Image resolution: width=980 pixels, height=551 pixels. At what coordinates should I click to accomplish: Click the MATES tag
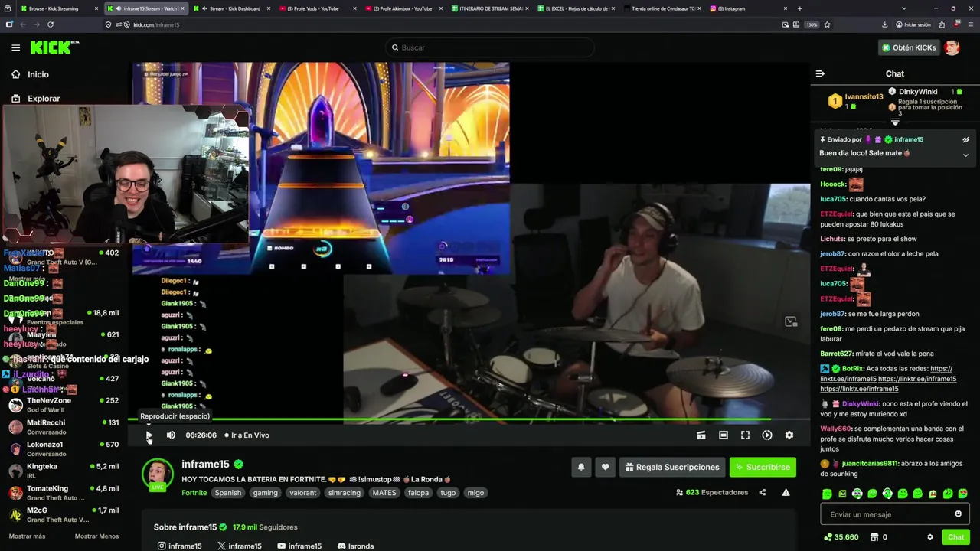click(384, 493)
